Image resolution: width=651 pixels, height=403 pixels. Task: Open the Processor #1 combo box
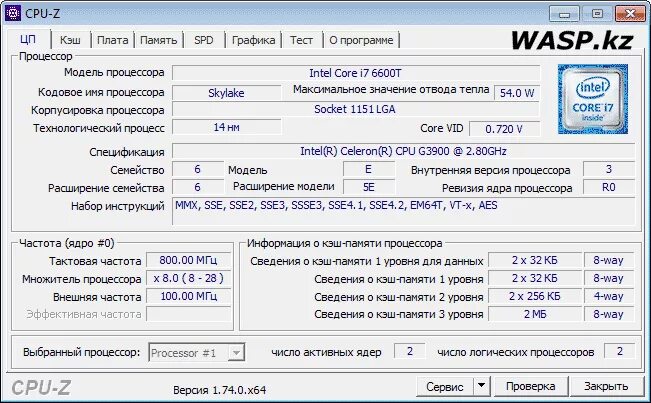[196, 353]
